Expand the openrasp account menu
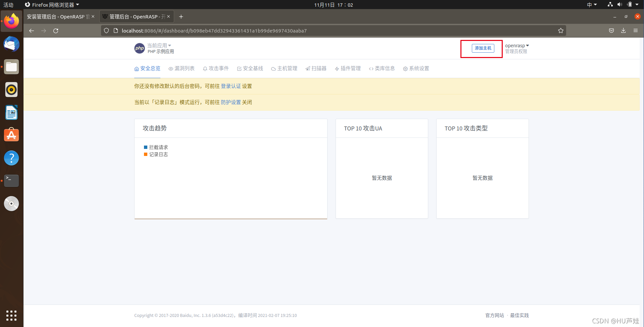The height and width of the screenshot is (327, 644). pyautogui.click(x=517, y=45)
